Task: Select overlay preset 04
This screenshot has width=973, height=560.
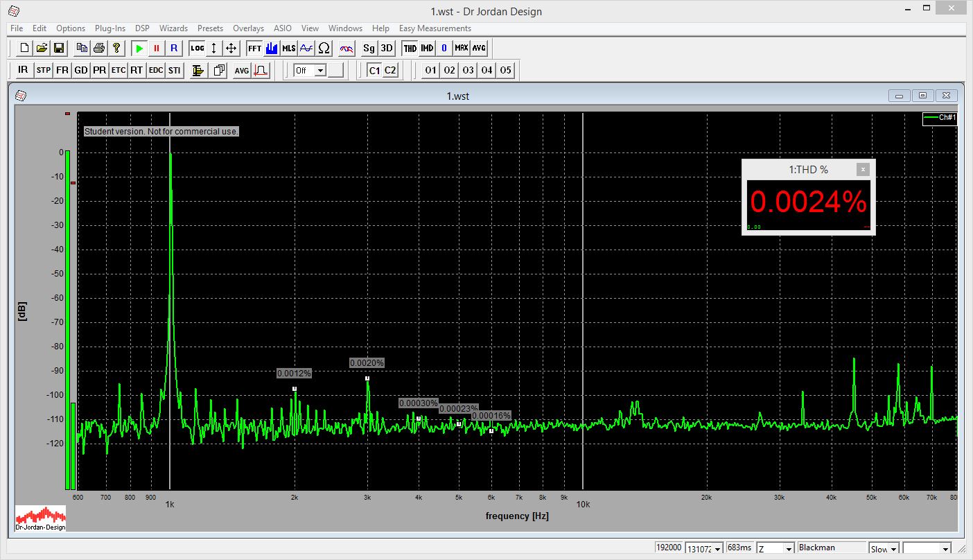Action: click(x=487, y=70)
